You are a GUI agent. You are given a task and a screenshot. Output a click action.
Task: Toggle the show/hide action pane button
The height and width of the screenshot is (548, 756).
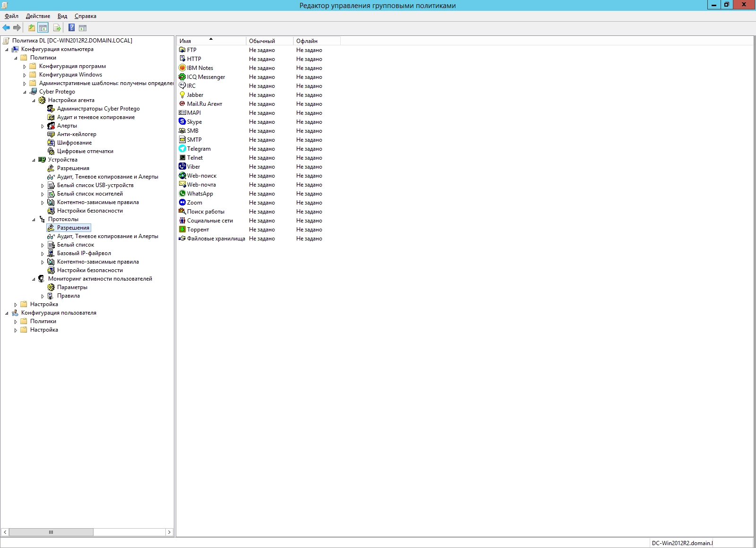click(x=83, y=28)
